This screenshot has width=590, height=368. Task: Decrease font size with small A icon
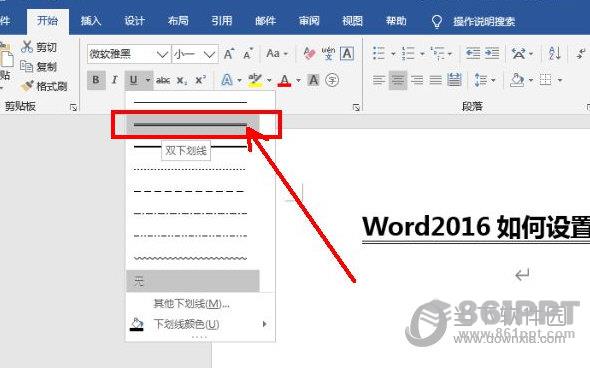pyautogui.click(x=248, y=54)
